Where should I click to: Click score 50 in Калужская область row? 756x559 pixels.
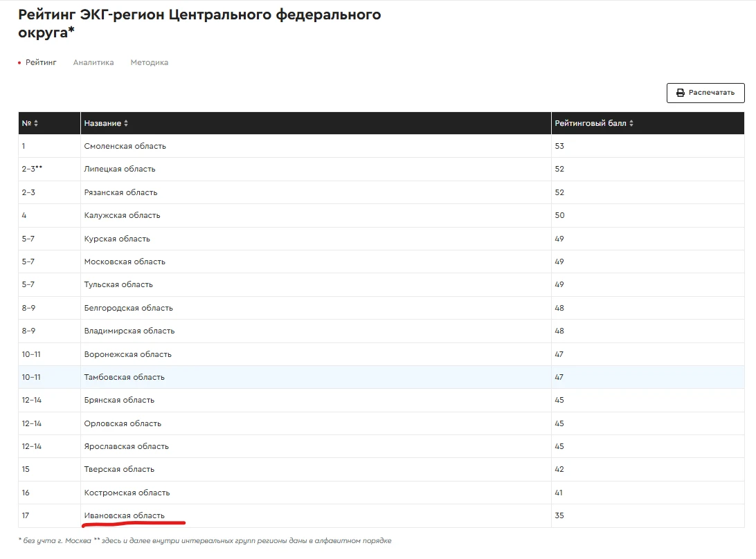point(559,215)
